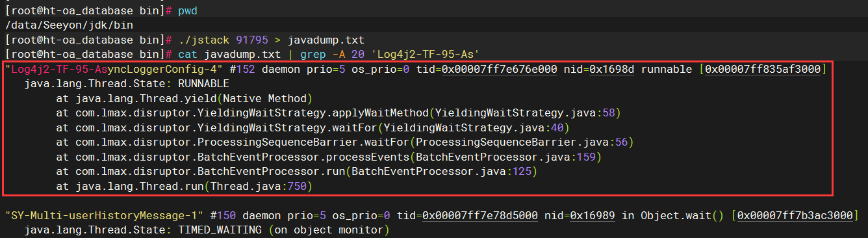Screen dimensions: 868x238
Task: Click the YieldingWaitStrategy.applyWaitMethod stack frame
Action: click(x=338, y=113)
